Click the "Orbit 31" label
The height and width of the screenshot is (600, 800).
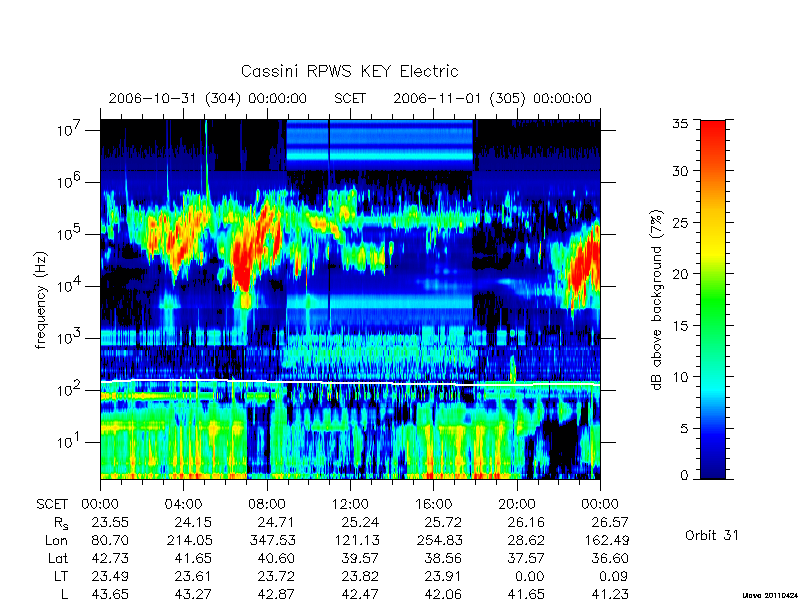click(712, 535)
